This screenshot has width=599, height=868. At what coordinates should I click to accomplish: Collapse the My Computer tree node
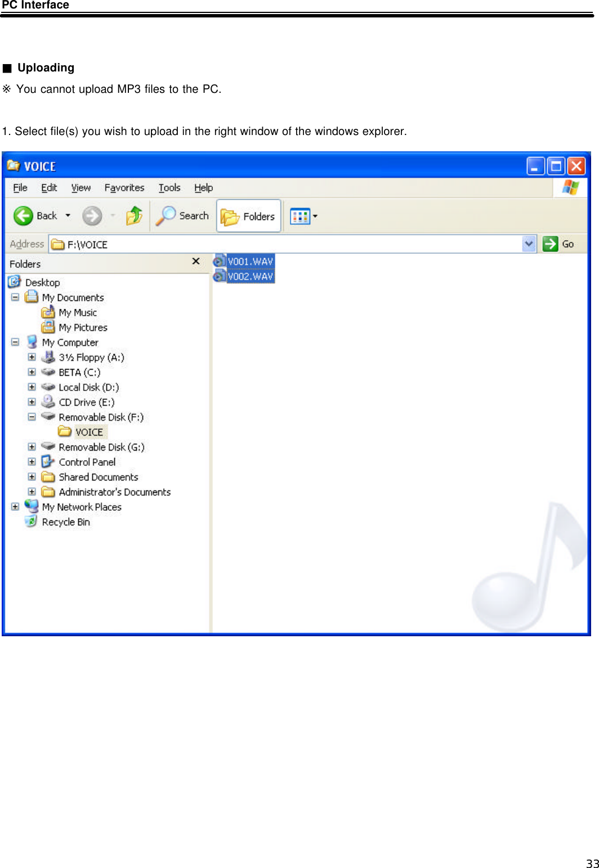point(15,342)
